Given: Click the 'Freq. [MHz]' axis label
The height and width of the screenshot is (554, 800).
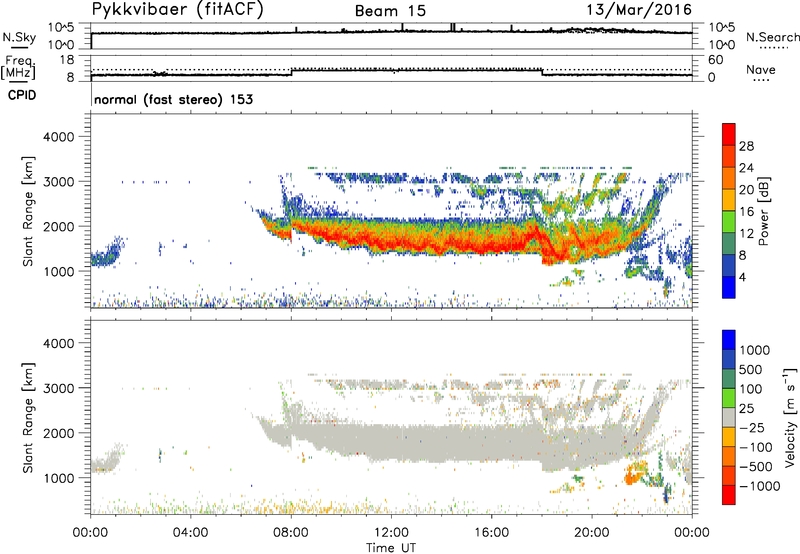Looking at the screenshot, I should tap(18, 67).
